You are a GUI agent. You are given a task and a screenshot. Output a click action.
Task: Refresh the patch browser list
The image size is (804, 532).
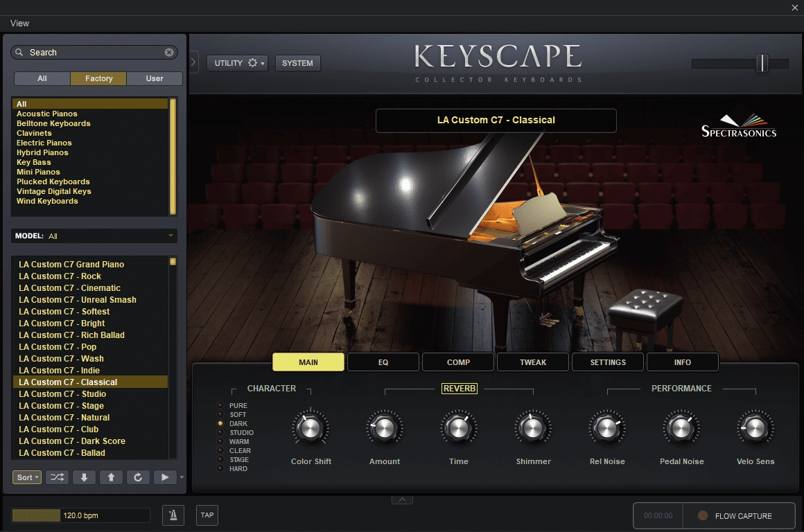pyautogui.click(x=138, y=477)
